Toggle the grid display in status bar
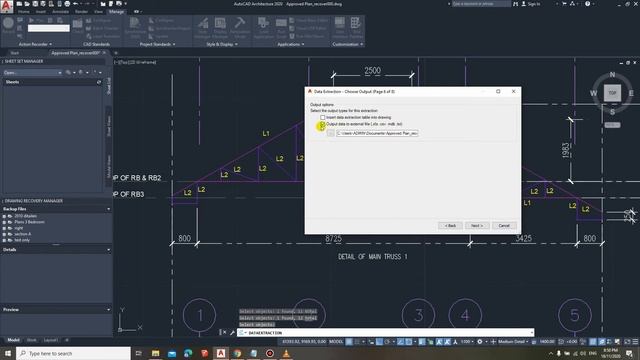The width and height of the screenshot is (640, 360). [349, 342]
